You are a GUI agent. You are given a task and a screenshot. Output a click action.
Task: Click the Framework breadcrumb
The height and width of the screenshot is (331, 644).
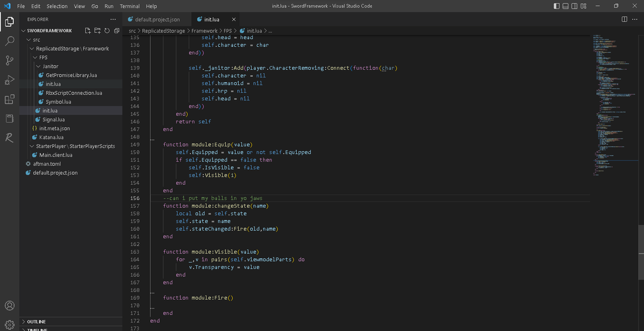click(x=204, y=31)
